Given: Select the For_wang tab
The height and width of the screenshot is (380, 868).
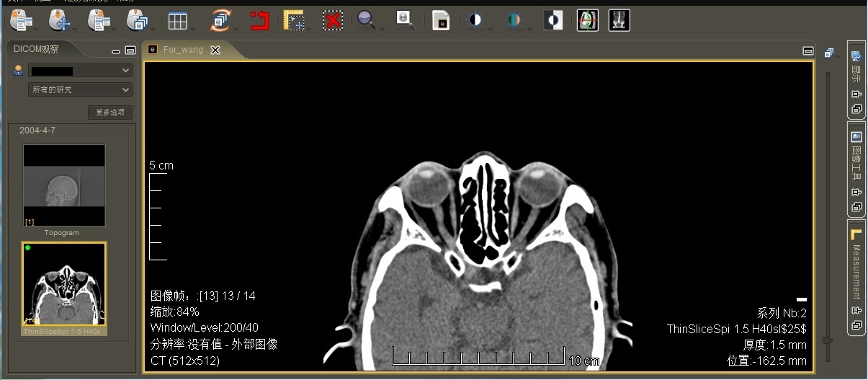Looking at the screenshot, I should click(x=183, y=50).
